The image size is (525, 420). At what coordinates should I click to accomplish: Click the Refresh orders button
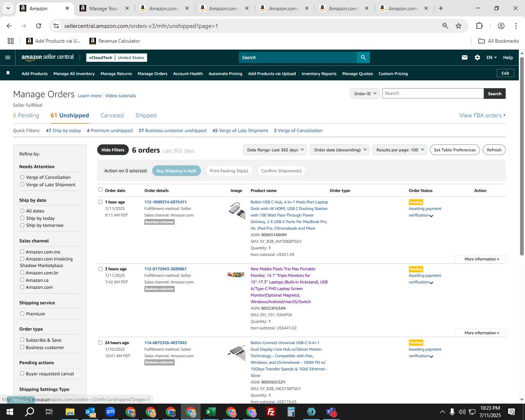[494, 150]
